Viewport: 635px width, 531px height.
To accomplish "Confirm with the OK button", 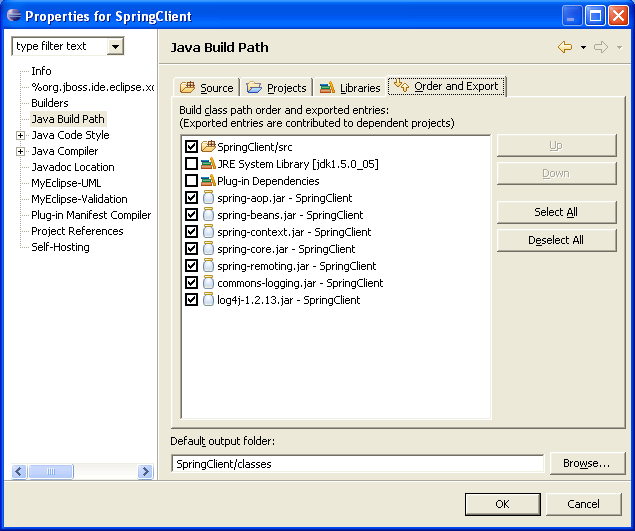I will pos(503,504).
